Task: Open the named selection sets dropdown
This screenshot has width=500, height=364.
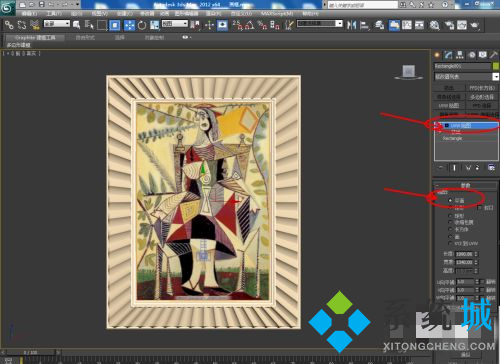Action: [x=320, y=24]
